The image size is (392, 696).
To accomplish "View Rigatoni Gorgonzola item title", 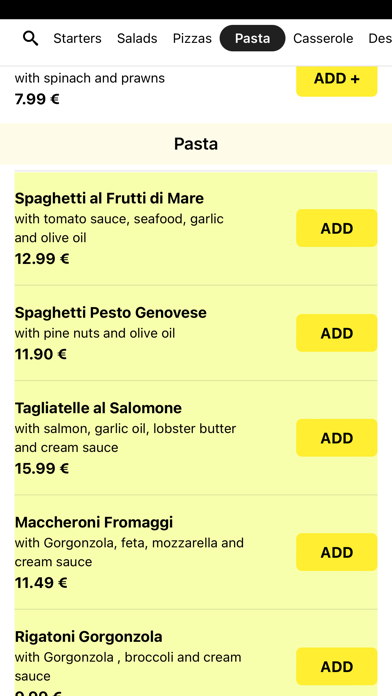I will click(x=88, y=637).
